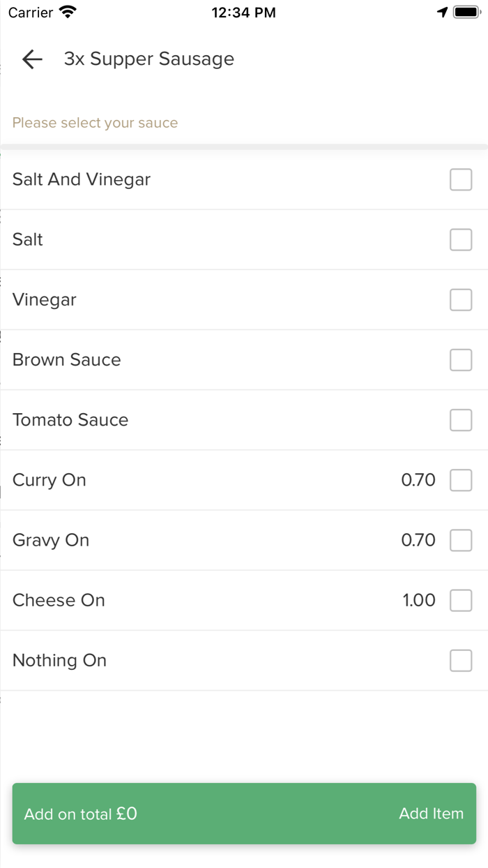Enable the Brown Sauce option checkbox
Image resolution: width=488 pixels, height=868 pixels.
pyautogui.click(x=461, y=360)
